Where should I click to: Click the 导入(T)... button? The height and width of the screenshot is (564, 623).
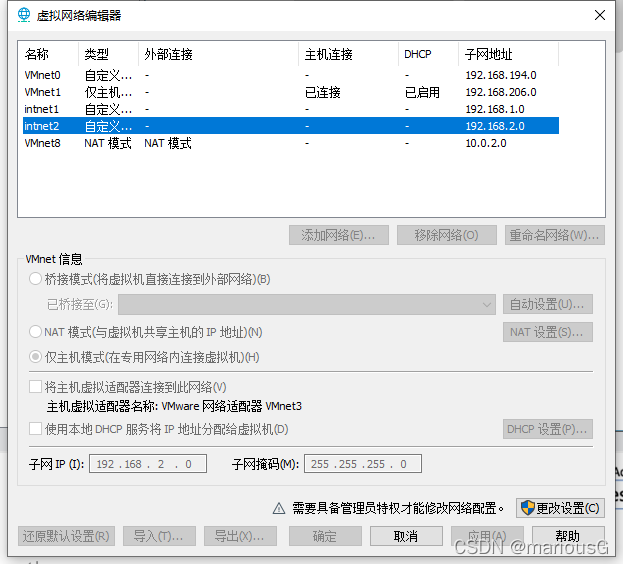tap(159, 536)
